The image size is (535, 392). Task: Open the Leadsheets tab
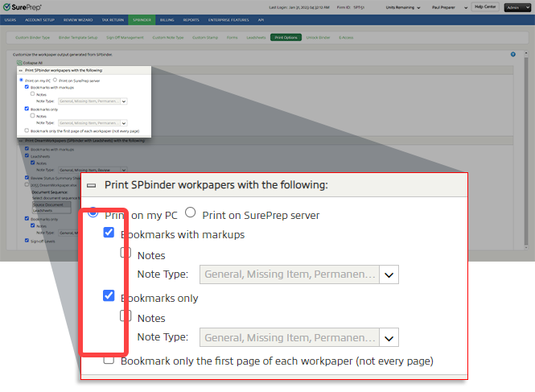tap(254, 37)
